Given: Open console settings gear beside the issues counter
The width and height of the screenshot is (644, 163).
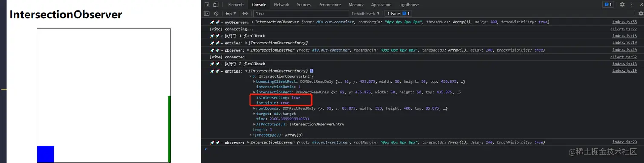Looking at the screenshot, I should point(640,14).
